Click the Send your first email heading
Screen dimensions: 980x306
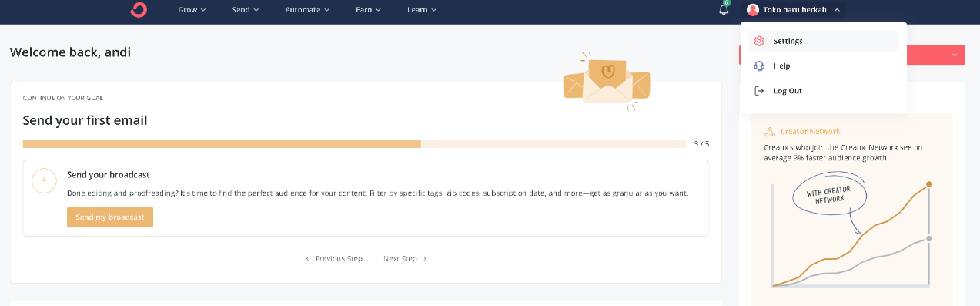[x=85, y=120]
